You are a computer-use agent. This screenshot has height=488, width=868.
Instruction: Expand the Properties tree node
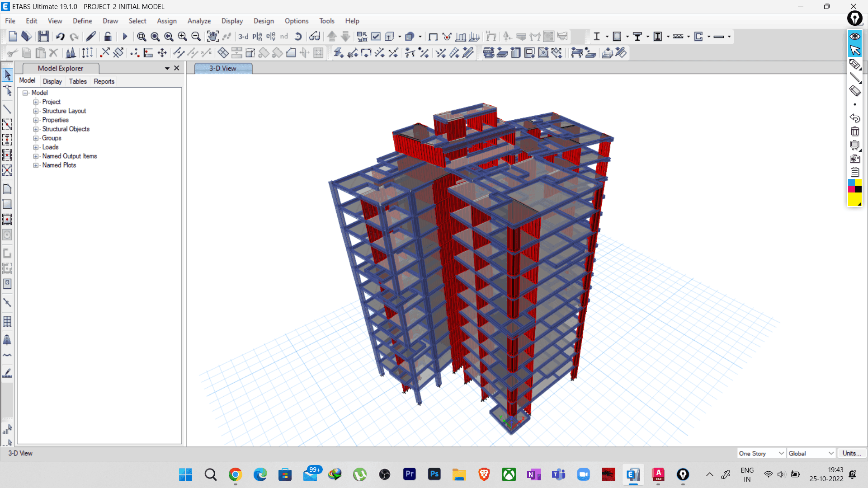36,120
